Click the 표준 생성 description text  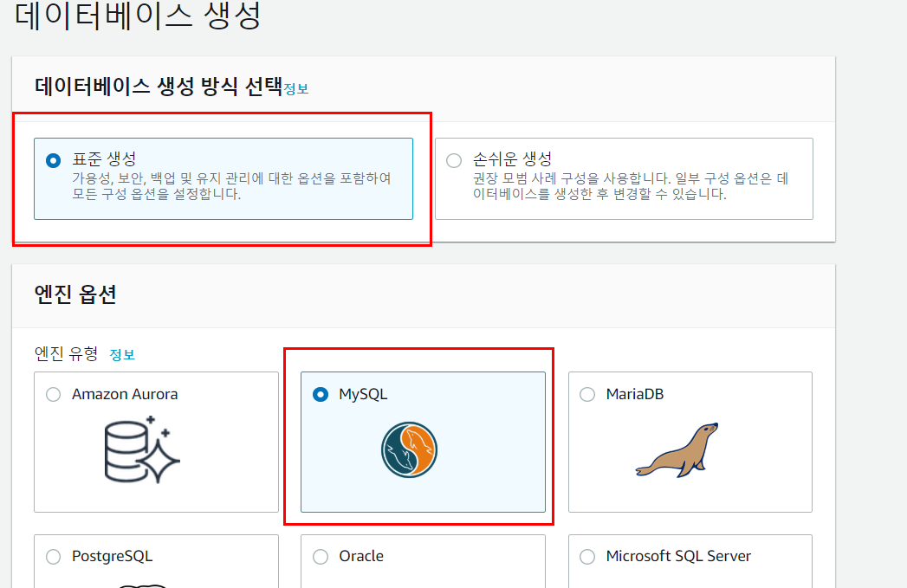pyautogui.click(x=231, y=185)
